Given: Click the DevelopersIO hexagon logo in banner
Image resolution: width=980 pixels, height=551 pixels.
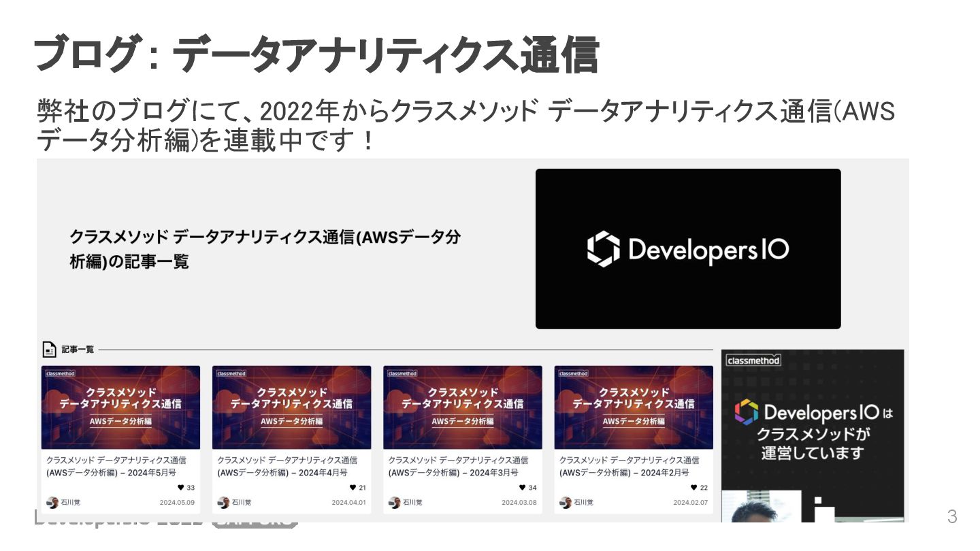Looking at the screenshot, I should (604, 249).
